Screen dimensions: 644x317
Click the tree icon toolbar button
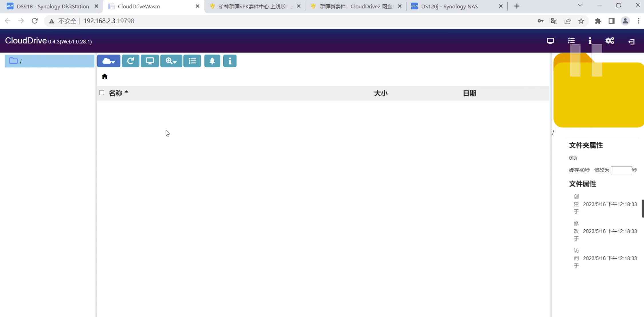[x=212, y=61]
